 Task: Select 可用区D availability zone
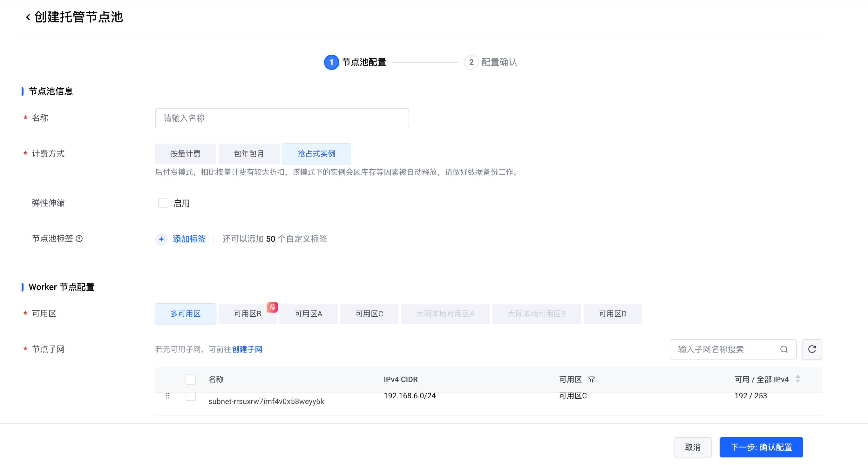[x=612, y=314]
